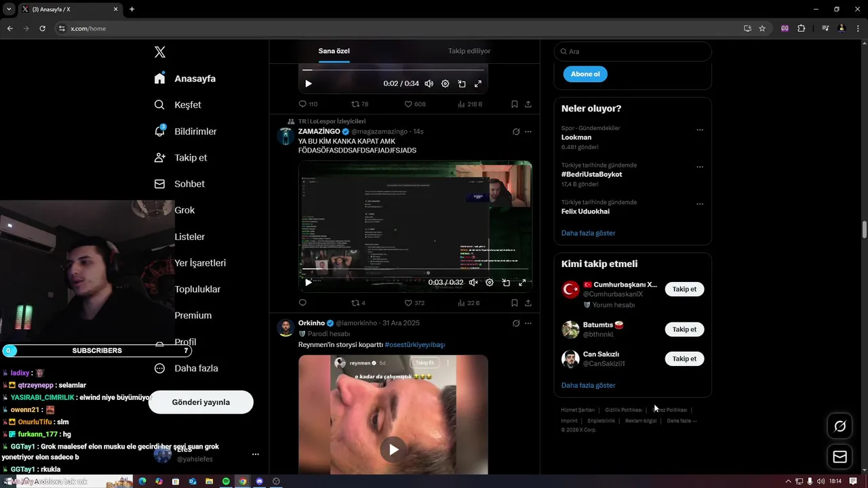Open Yer İşaretleri bookmarks
This screenshot has width=868, height=488.
[200, 263]
